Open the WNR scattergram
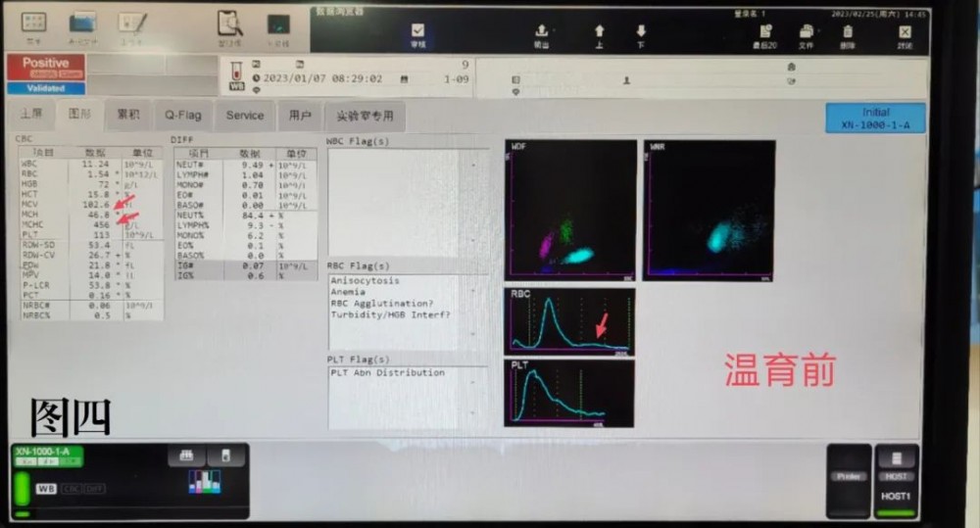The height and width of the screenshot is (528, 980). pyautogui.click(x=710, y=211)
